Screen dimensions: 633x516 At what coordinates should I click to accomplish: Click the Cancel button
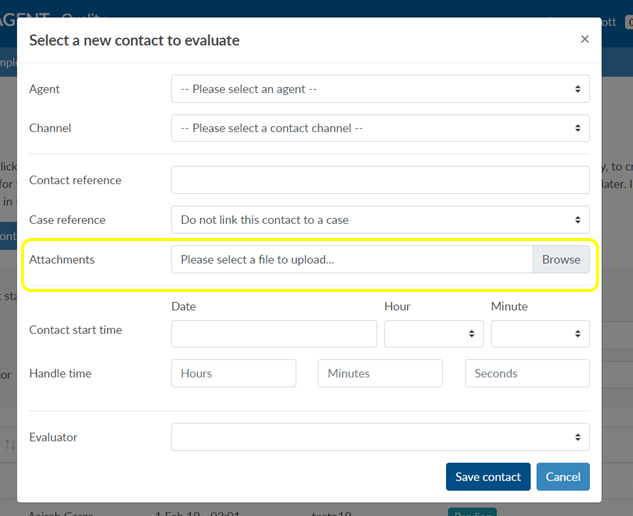pos(563,477)
